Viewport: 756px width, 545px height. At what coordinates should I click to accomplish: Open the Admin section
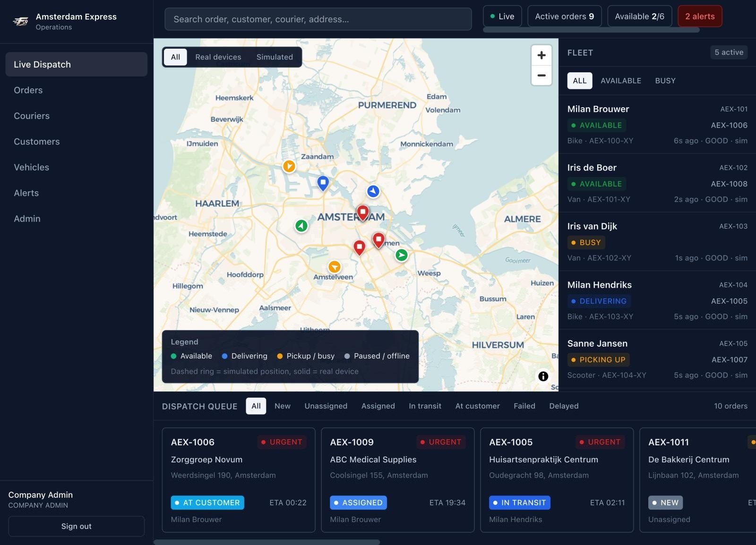[x=77, y=219]
